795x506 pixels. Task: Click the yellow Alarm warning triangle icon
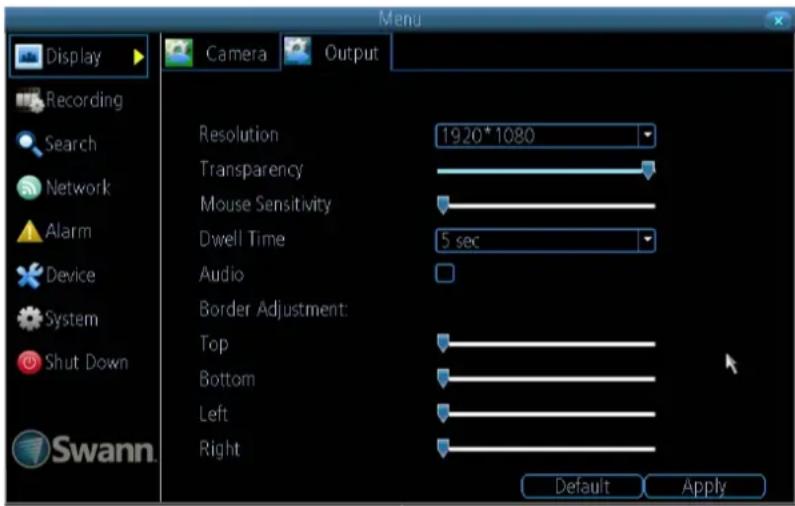[x=29, y=232]
